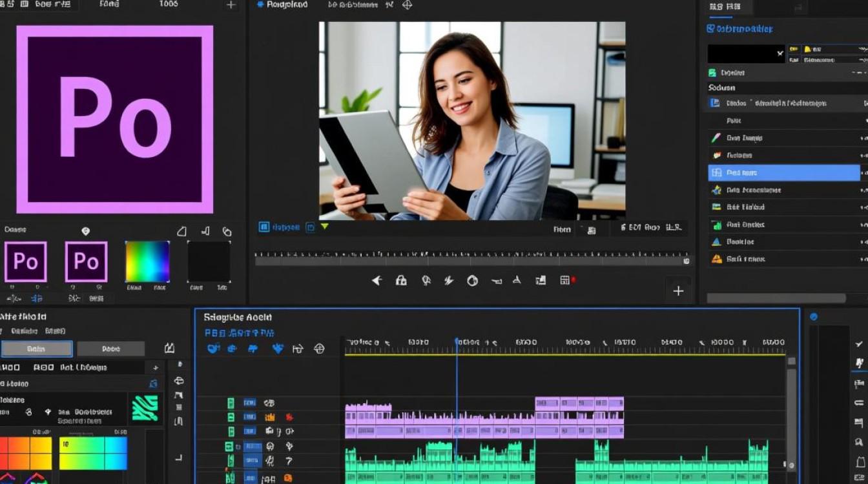
Task: Select the large Po logo thumbnail
Action: click(x=114, y=119)
